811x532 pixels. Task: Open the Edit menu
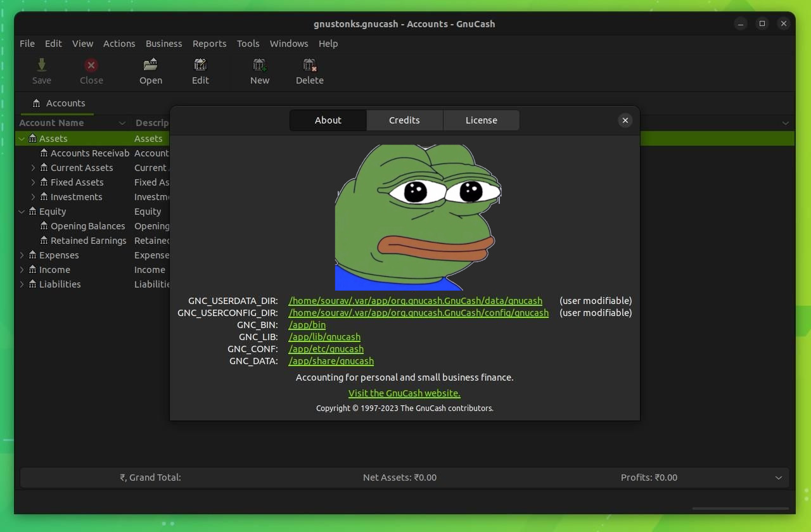(x=53, y=44)
